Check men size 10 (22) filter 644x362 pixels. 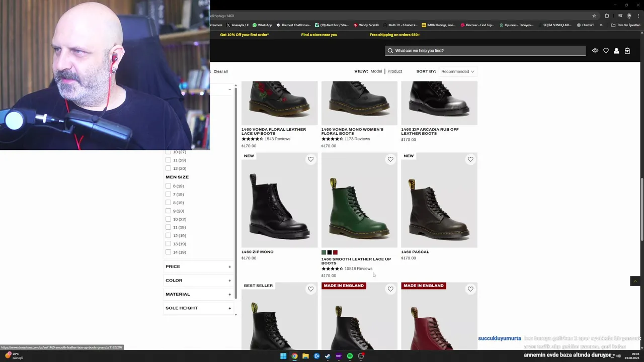168,219
